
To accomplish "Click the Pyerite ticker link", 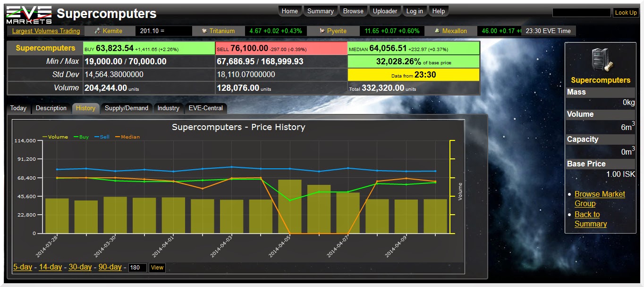I will 337,31.
